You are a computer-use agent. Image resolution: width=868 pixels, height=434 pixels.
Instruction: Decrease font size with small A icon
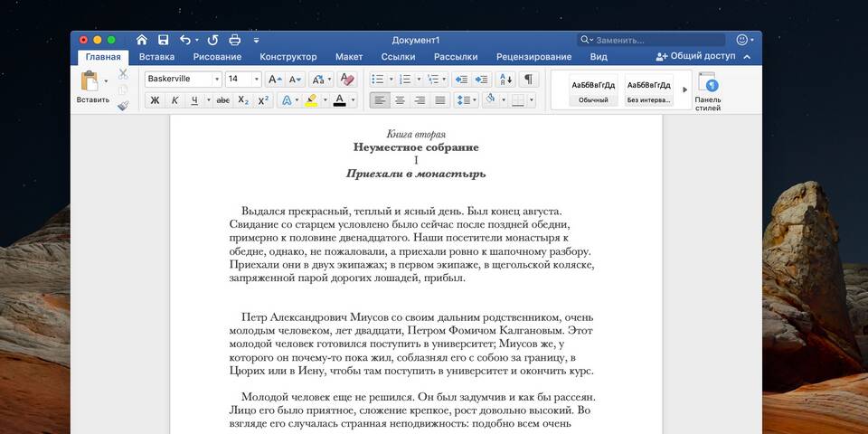[x=295, y=80]
